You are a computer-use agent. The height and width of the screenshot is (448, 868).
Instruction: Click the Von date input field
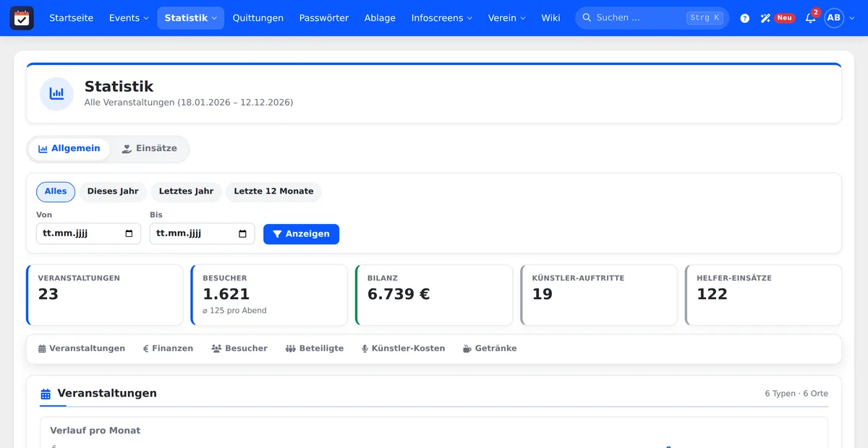[88, 234]
